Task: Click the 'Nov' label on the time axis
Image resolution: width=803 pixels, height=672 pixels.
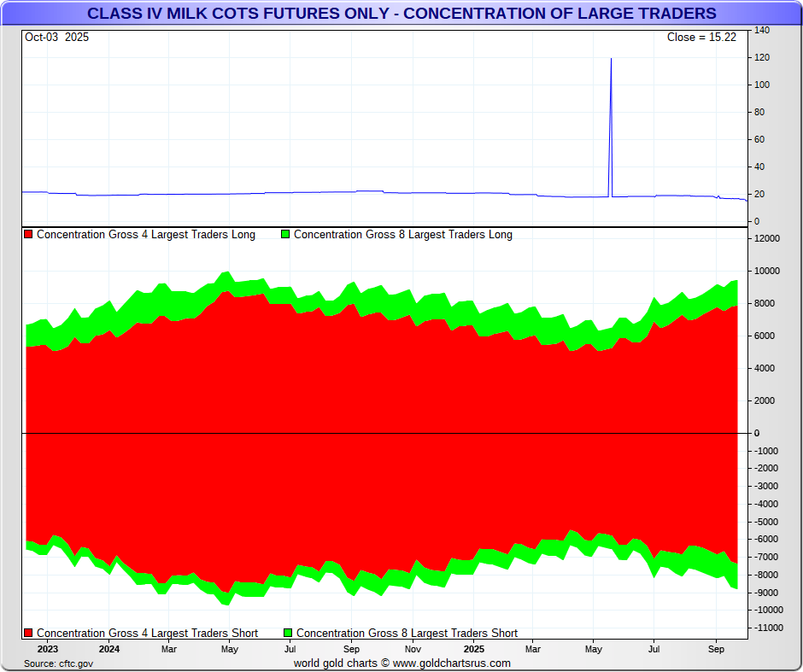Action: (x=412, y=649)
